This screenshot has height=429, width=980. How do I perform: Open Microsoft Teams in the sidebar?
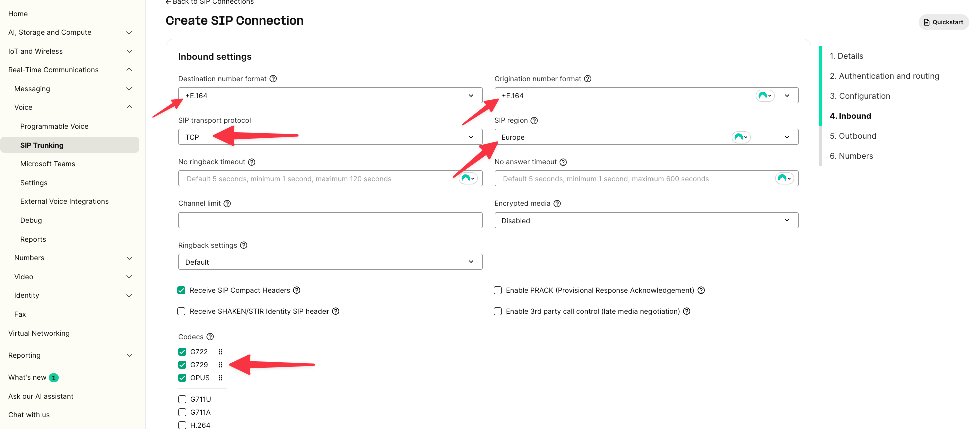pos(48,164)
